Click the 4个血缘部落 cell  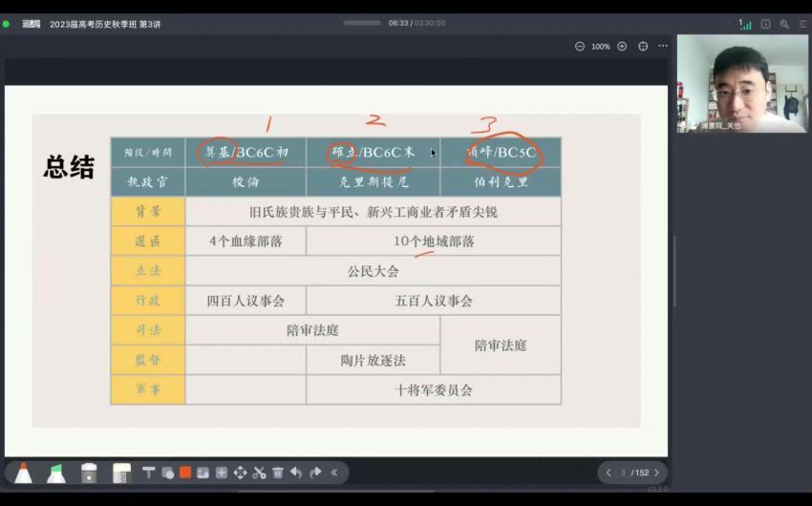(x=246, y=242)
